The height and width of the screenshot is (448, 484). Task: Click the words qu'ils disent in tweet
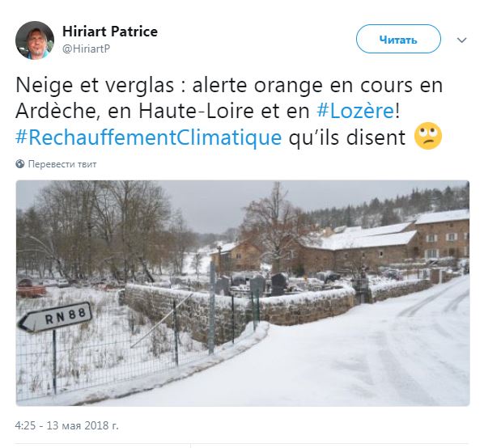coord(347,137)
